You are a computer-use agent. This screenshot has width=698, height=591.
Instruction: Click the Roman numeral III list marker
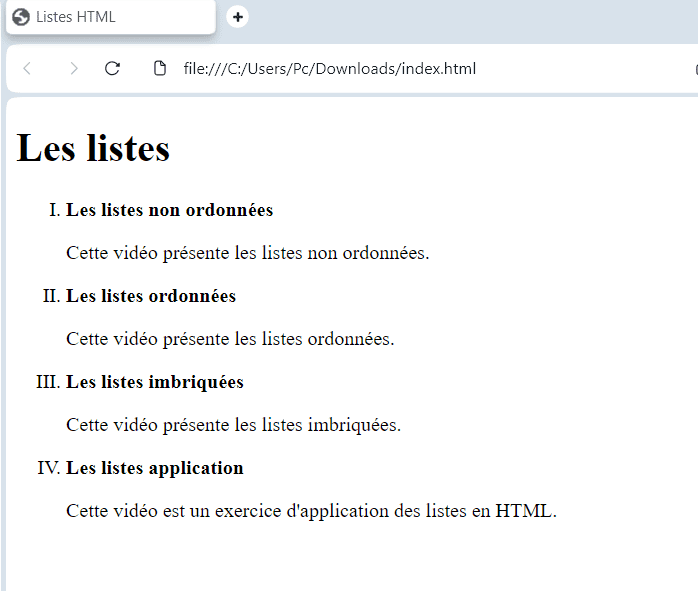click(48, 382)
